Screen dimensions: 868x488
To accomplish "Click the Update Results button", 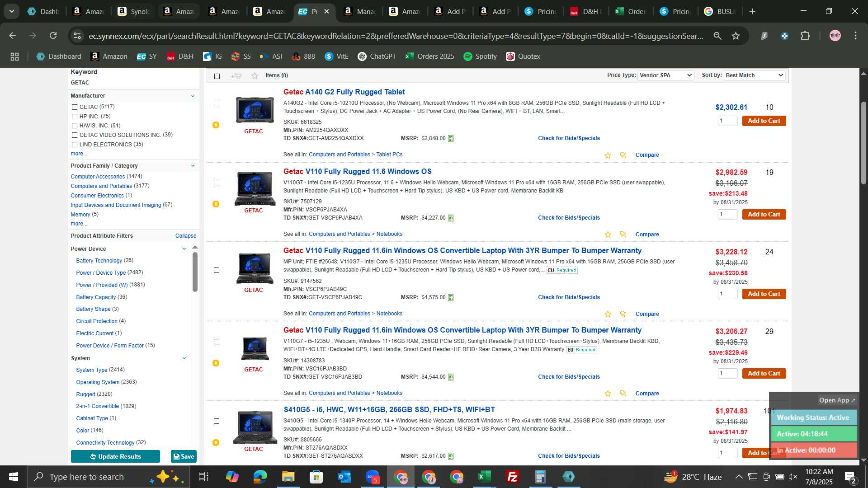I will pyautogui.click(x=115, y=456).
